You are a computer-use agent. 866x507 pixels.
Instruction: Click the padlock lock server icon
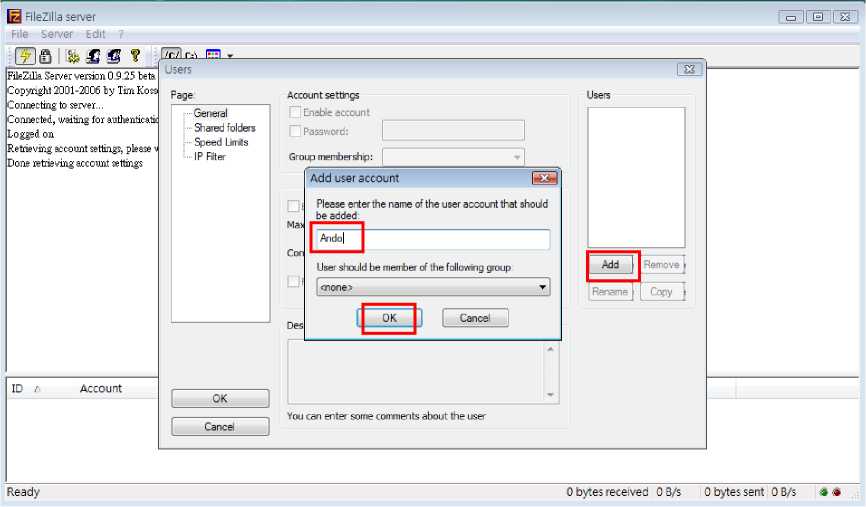(45, 57)
